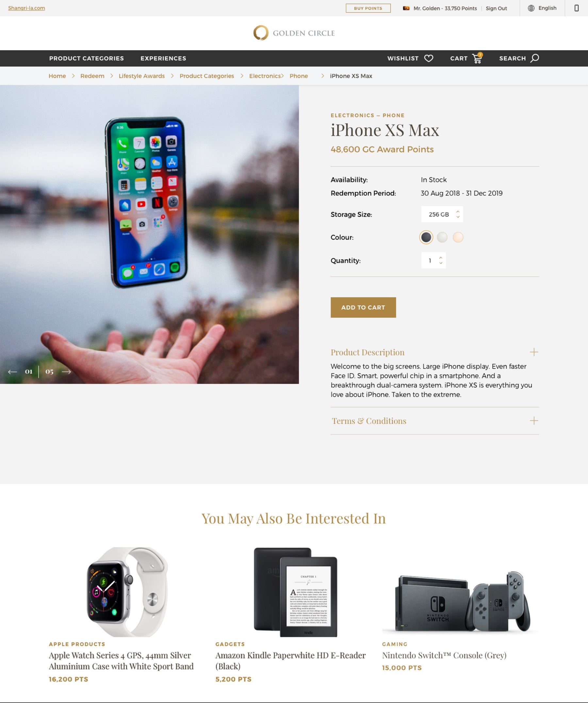Click the Golden Circle logo

294,33
